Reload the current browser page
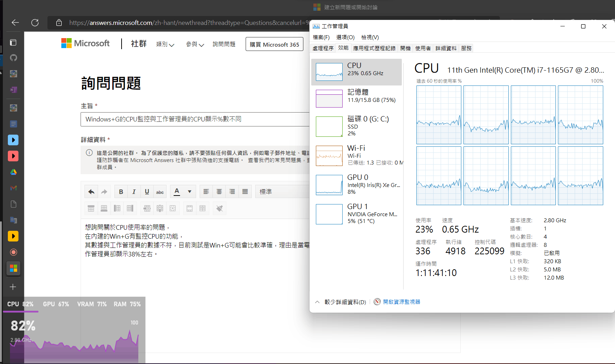Image resolution: width=615 pixels, height=364 pixels. [35, 23]
